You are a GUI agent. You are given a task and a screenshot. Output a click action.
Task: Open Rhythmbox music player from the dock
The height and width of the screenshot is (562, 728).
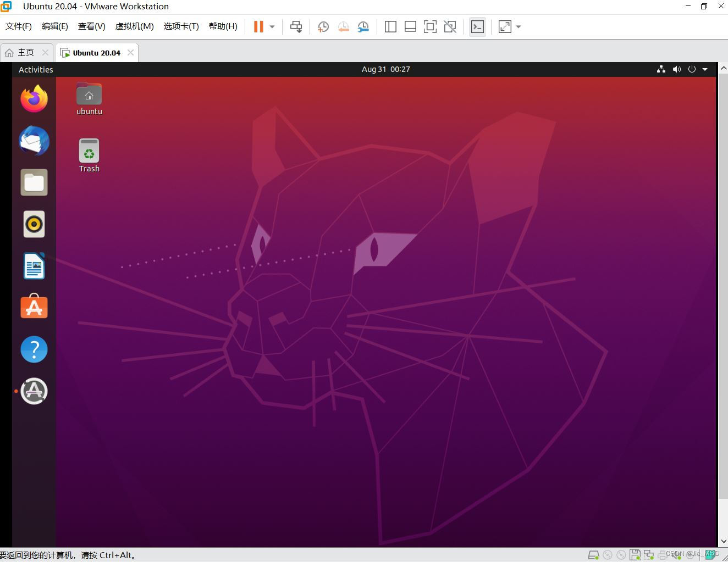click(34, 224)
